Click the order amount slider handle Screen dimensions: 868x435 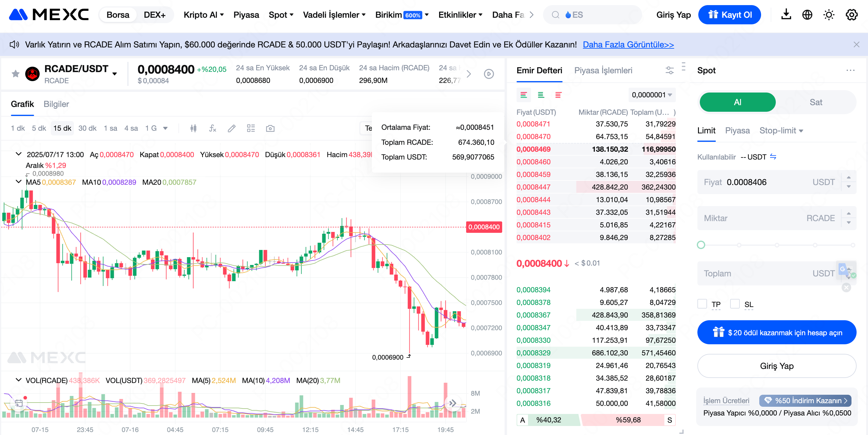pos(701,245)
